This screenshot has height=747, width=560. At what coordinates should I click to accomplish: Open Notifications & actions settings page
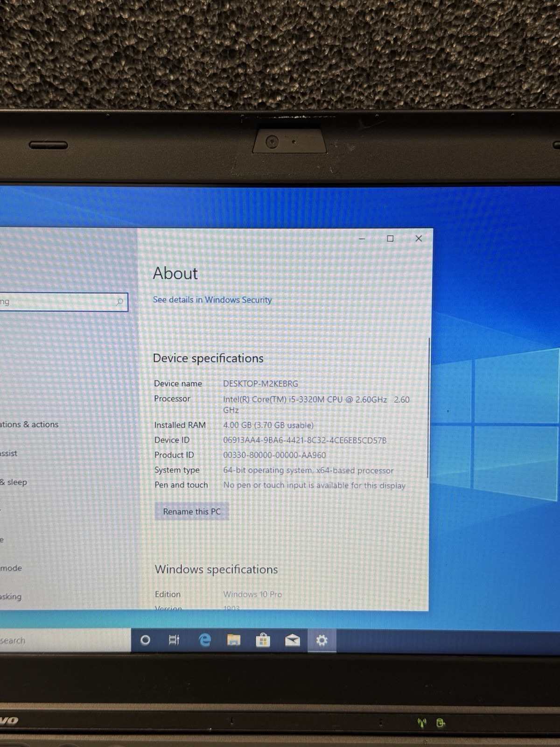point(29,424)
